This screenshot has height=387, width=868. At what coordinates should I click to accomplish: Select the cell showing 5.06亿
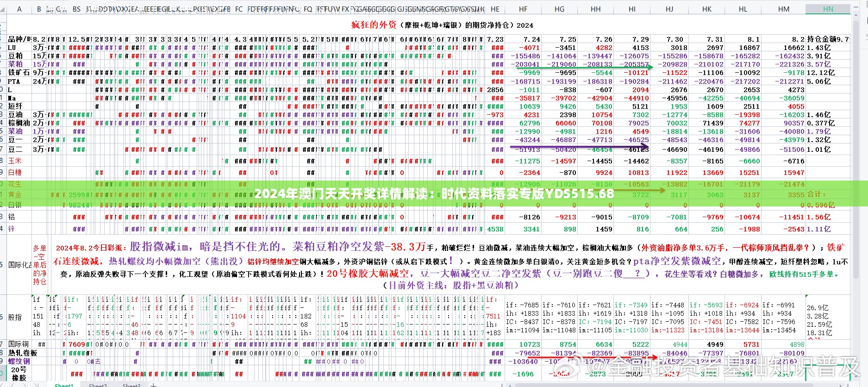tap(828, 81)
